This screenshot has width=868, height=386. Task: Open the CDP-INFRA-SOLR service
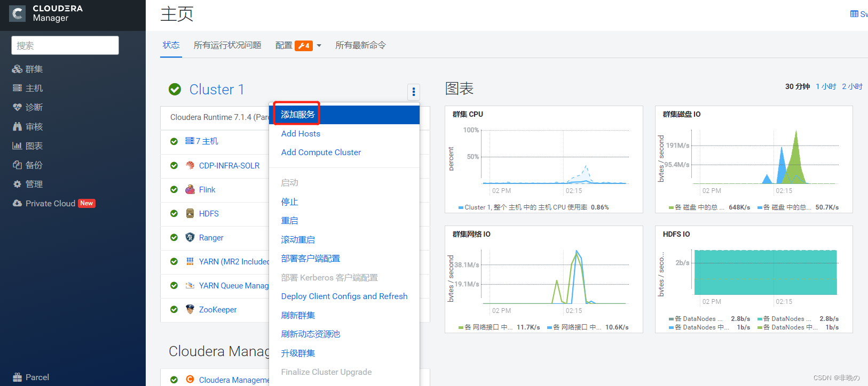pyautogui.click(x=229, y=166)
